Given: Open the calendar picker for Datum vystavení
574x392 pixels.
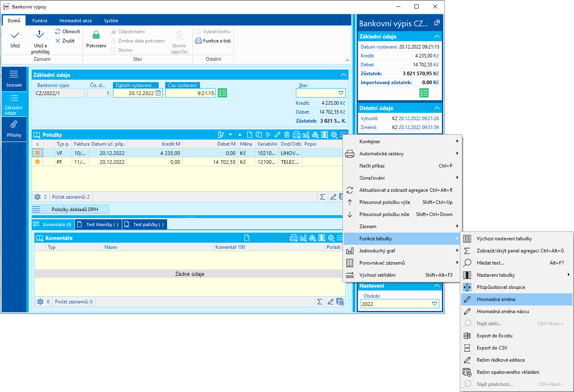Looking at the screenshot, I should pos(158,93).
